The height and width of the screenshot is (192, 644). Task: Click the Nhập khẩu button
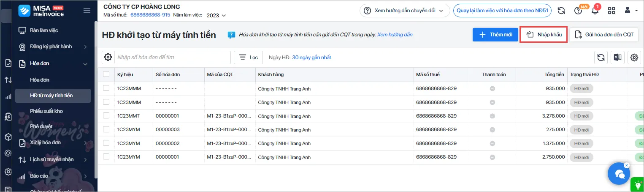tap(544, 35)
